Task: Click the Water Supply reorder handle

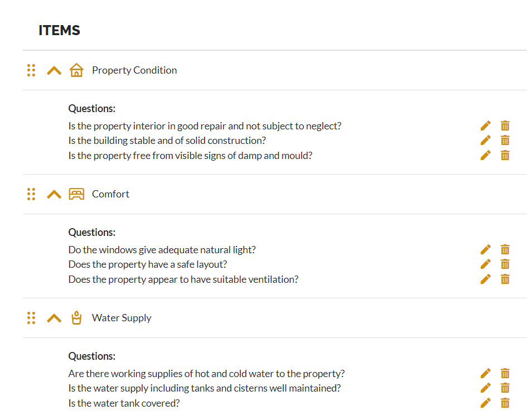Action: click(x=31, y=318)
